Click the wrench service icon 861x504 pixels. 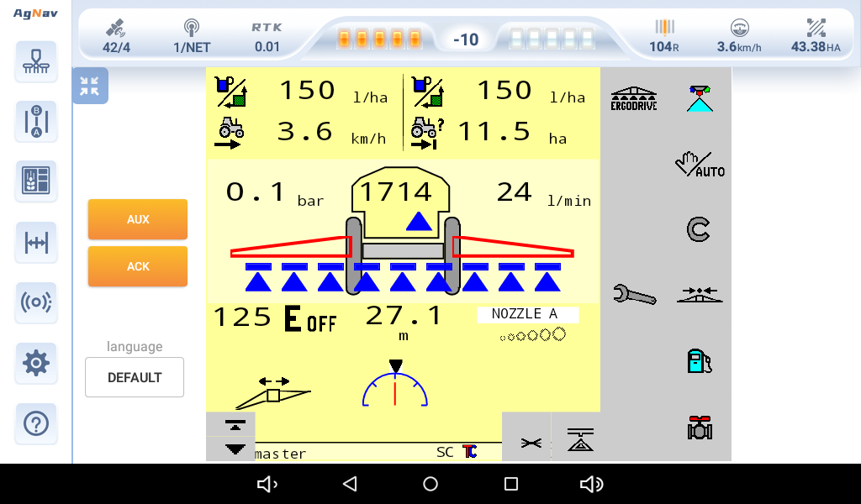coord(634,294)
